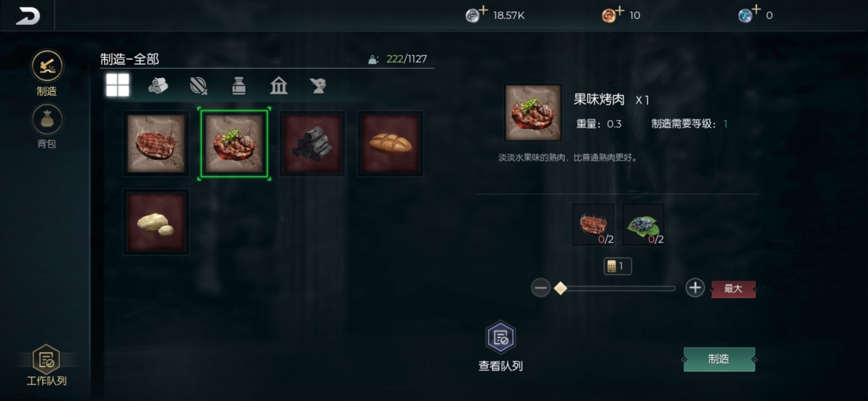The width and height of the screenshot is (868, 401).
Task: Filter by the building structure category icon
Action: tap(279, 85)
